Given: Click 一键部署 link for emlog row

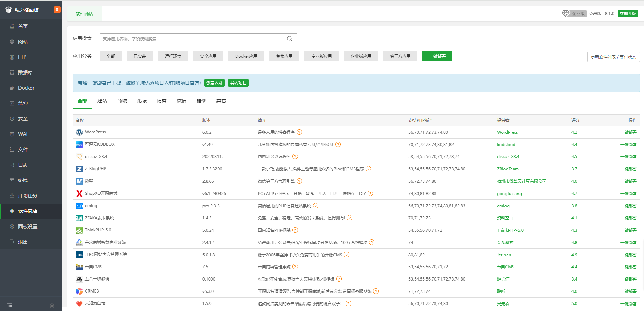Looking at the screenshot, I should pyautogui.click(x=629, y=206).
